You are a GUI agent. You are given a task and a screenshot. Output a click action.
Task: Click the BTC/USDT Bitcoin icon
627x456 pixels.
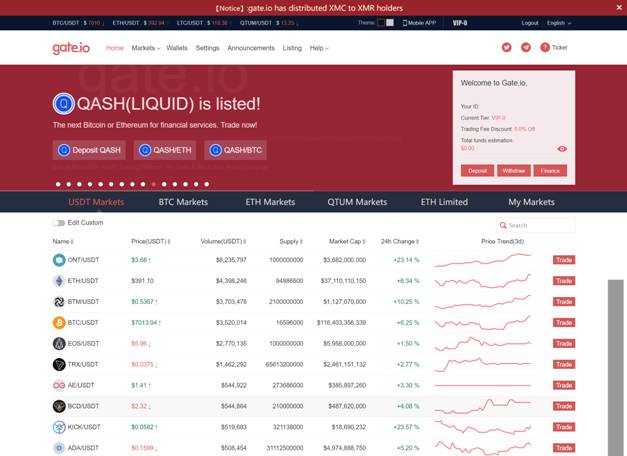coord(59,322)
